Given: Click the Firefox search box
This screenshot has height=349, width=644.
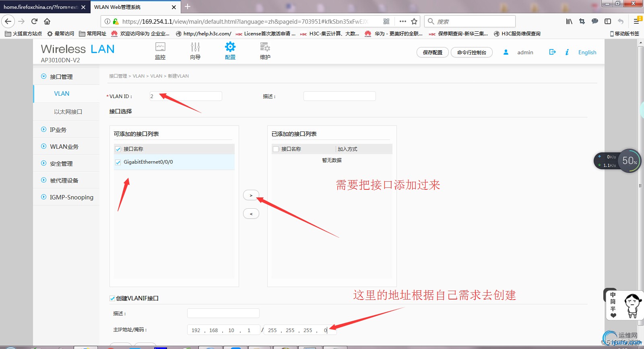Looking at the screenshot, I should (470, 21).
